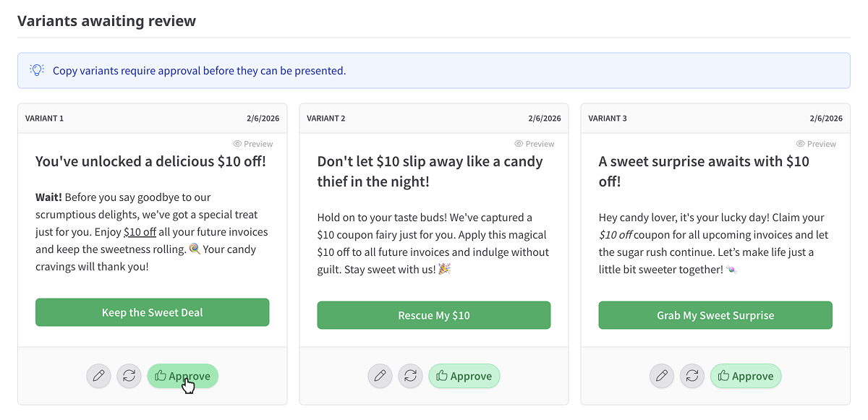
Task: Approve Variant 1 copy
Action: point(182,376)
